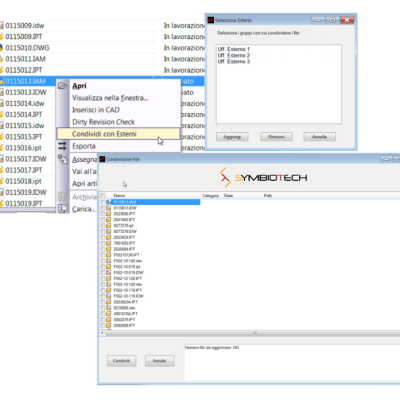Image resolution: width=400 pixels, height=400 pixels.
Task: Select group Uff. Esterno 1
Action: coord(234,49)
